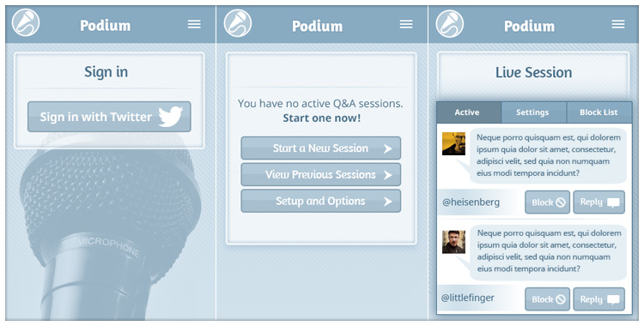644x326 pixels.
Task: Click @littlefinger's avatar picture
Action: tap(453, 242)
